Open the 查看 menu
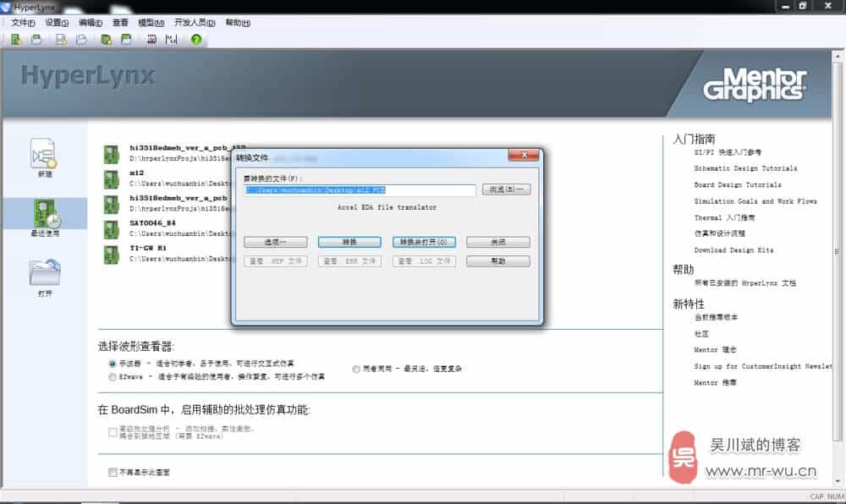Viewport: 846px width, 504px height. tap(120, 23)
